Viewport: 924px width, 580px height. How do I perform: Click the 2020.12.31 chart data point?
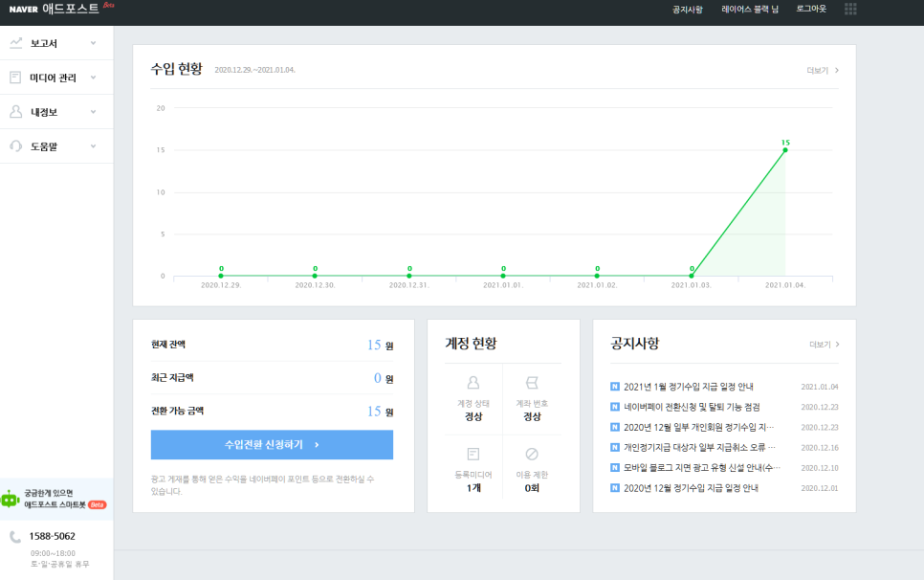pyautogui.click(x=409, y=276)
